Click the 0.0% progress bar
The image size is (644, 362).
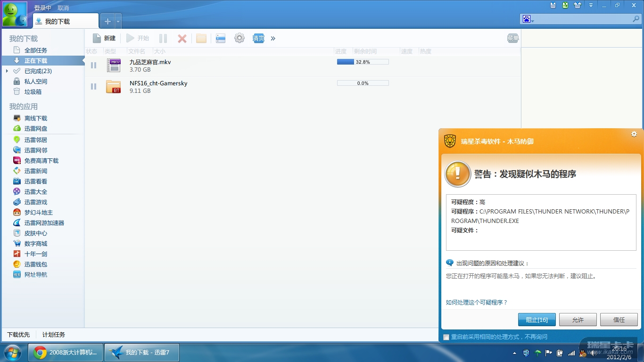coord(363,83)
